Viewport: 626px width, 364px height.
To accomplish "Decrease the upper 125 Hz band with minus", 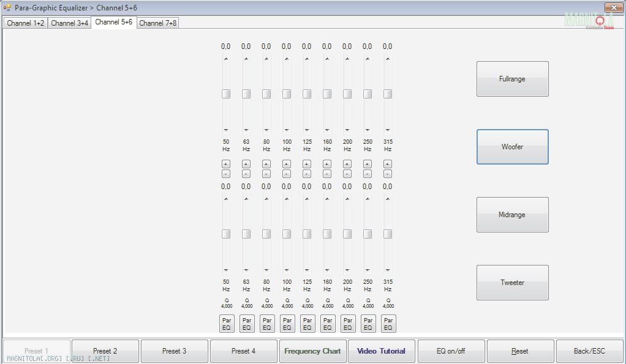I will pos(307,174).
